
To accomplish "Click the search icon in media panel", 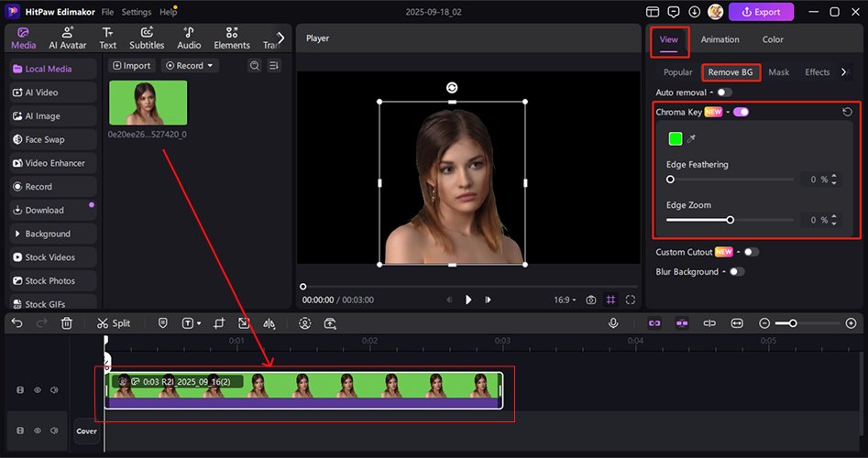I will tap(254, 66).
